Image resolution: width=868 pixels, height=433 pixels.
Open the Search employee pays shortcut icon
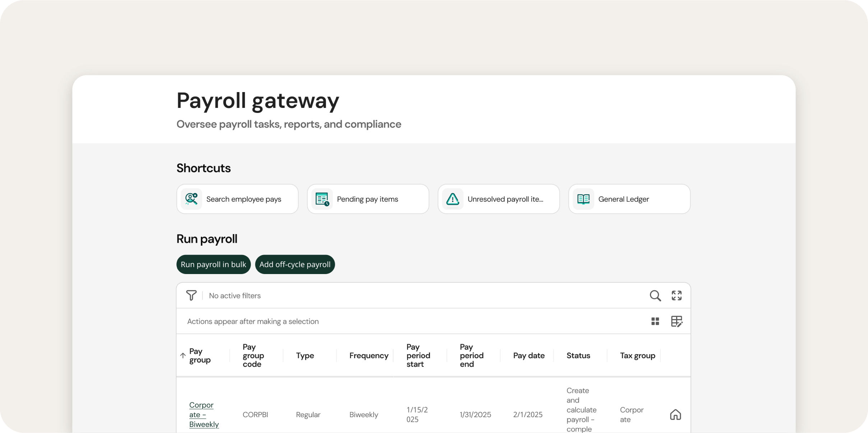[x=191, y=199]
